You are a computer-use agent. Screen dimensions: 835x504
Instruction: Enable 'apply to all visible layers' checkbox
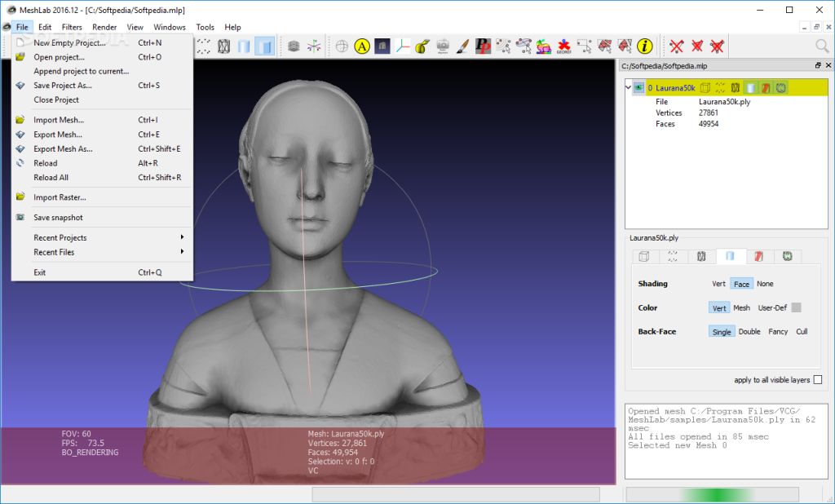point(818,380)
